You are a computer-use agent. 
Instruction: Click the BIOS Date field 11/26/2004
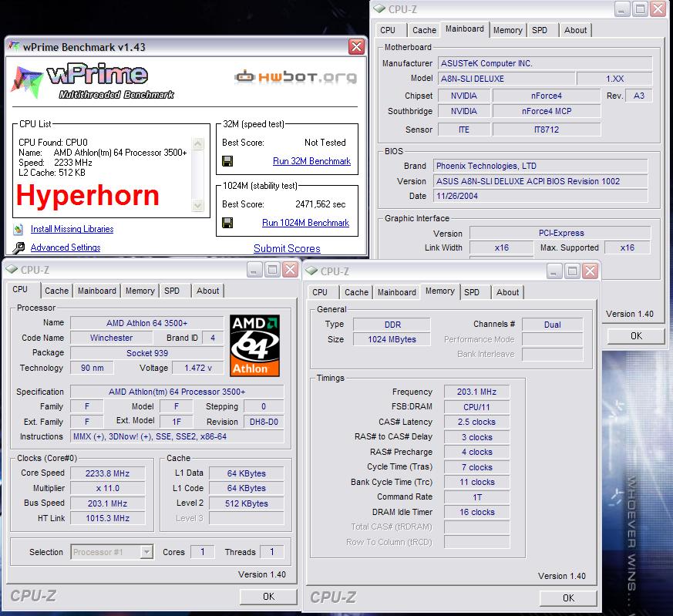540,196
